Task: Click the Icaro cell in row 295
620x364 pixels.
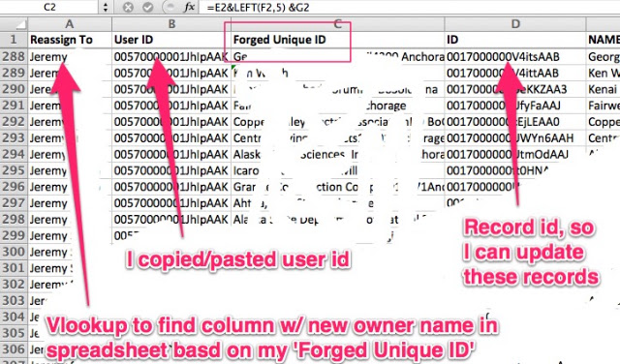Action: tap(338, 170)
